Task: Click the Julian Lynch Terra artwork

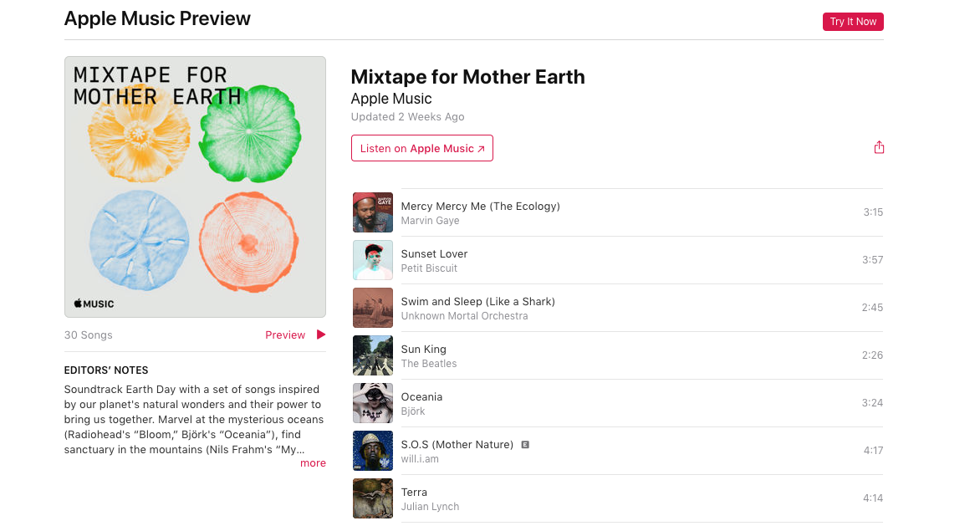Action: point(373,498)
